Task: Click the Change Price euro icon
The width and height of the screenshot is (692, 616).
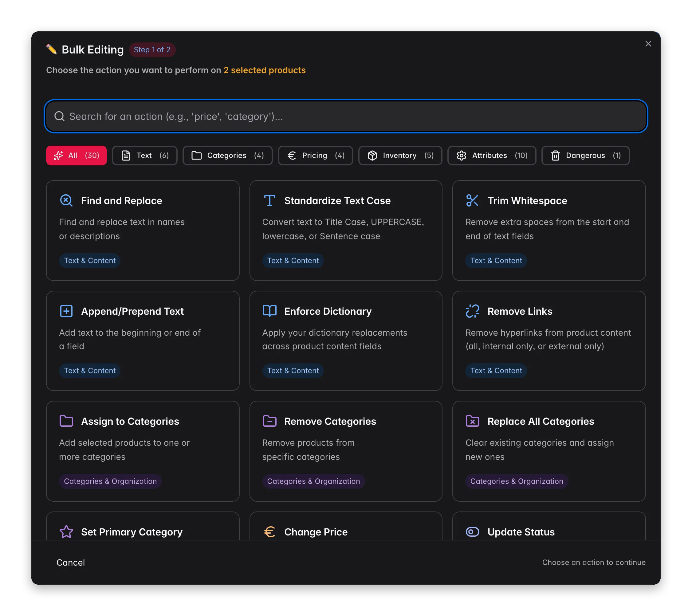Action: pos(269,532)
